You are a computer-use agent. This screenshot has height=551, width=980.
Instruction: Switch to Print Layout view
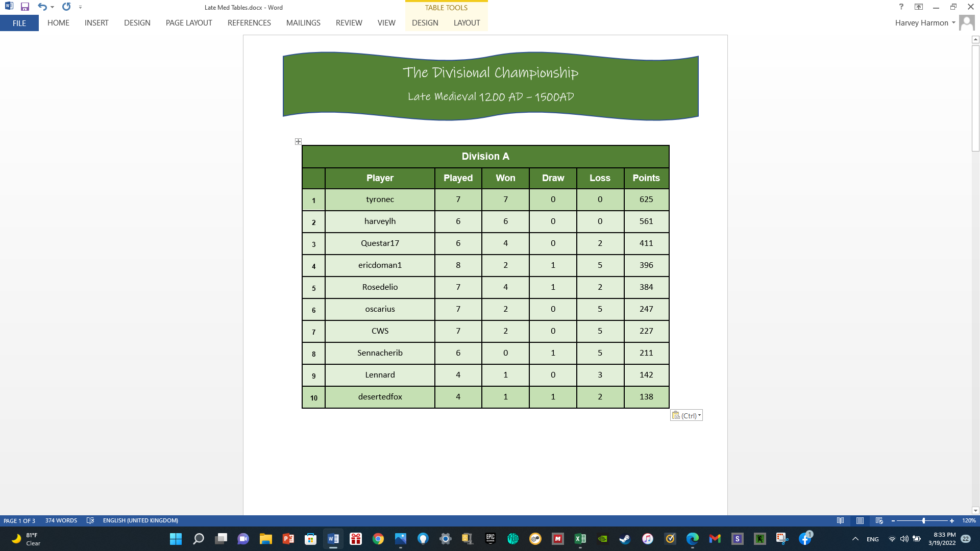(860, 521)
